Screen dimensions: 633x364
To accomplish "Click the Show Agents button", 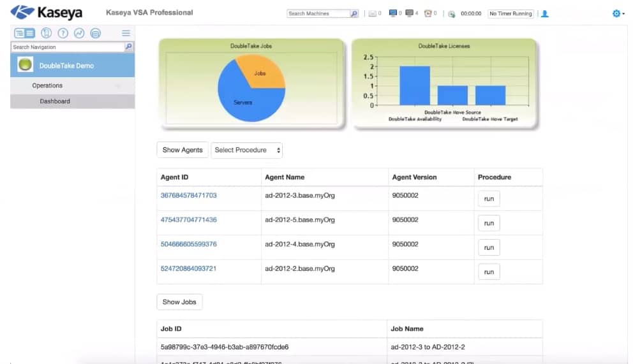I will pyautogui.click(x=182, y=150).
